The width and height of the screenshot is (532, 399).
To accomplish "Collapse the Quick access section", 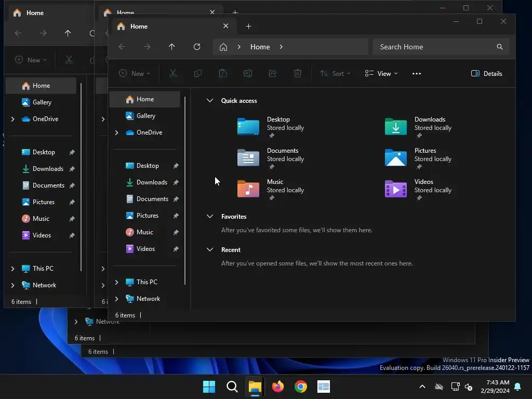I will [x=210, y=100].
